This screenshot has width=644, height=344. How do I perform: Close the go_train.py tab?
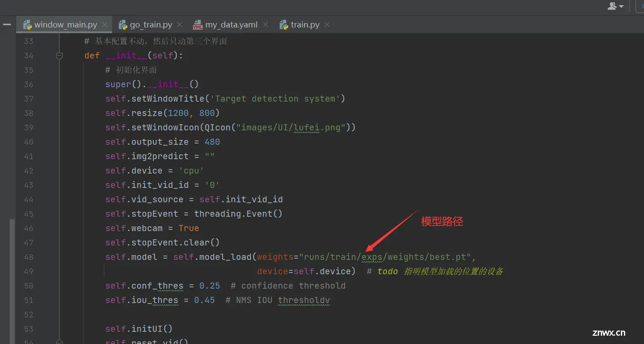coord(180,24)
